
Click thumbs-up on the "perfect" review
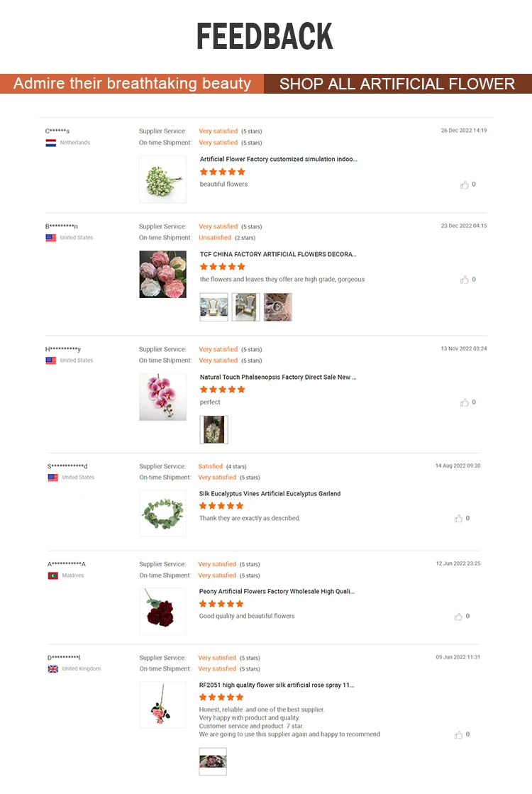(x=465, y=402)
